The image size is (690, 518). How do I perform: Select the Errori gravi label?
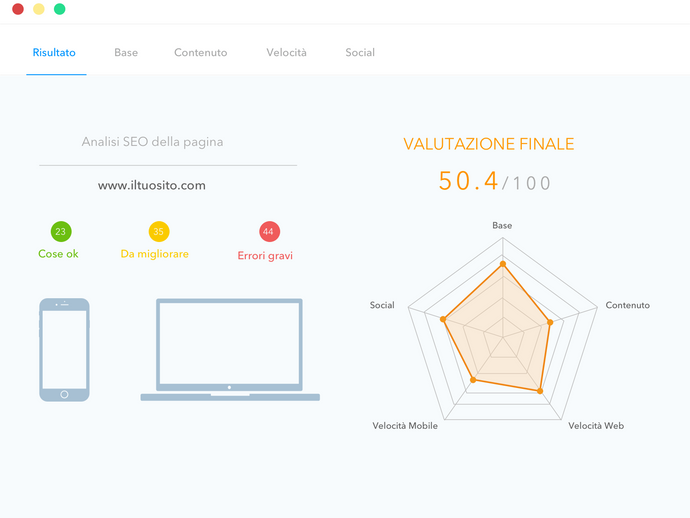[x=265, y=256]
